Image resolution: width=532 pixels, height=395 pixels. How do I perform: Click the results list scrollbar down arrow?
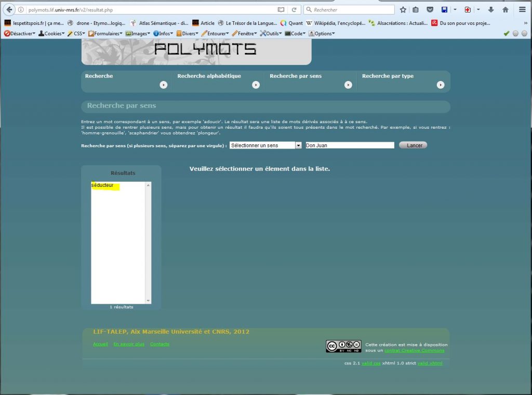(149, 301)
